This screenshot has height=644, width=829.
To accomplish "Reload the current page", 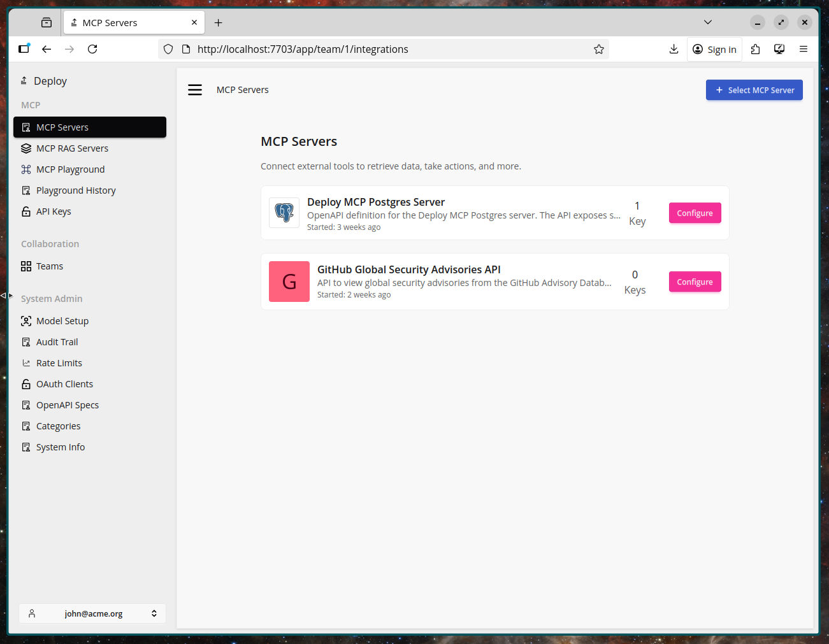I will (x=92, y=49).
